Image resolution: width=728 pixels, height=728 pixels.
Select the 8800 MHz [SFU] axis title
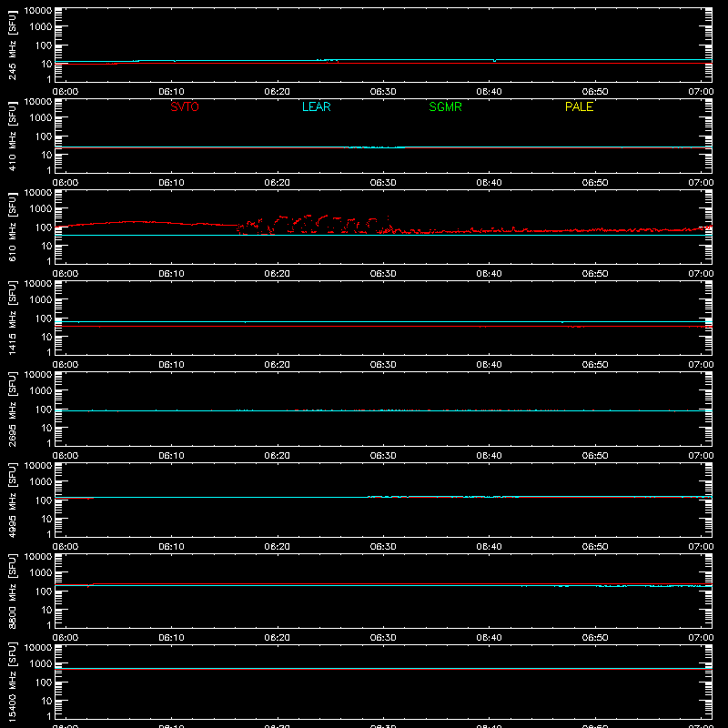pos(12,591)
